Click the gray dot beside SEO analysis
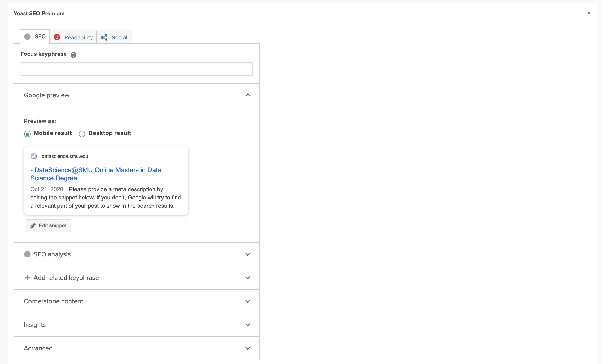601x364 pixels. 27,254
